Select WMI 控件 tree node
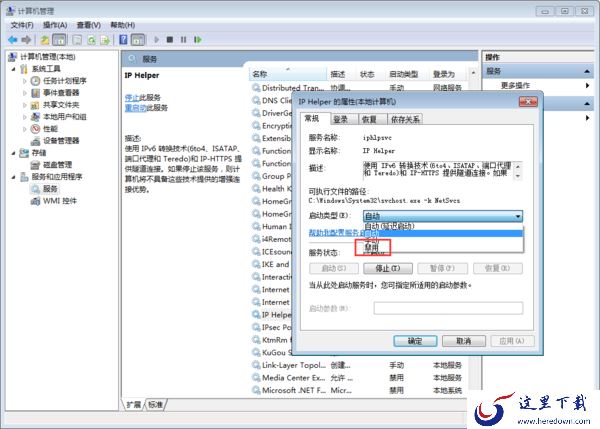This screenshot has height=429, width=600. (60, 201)
